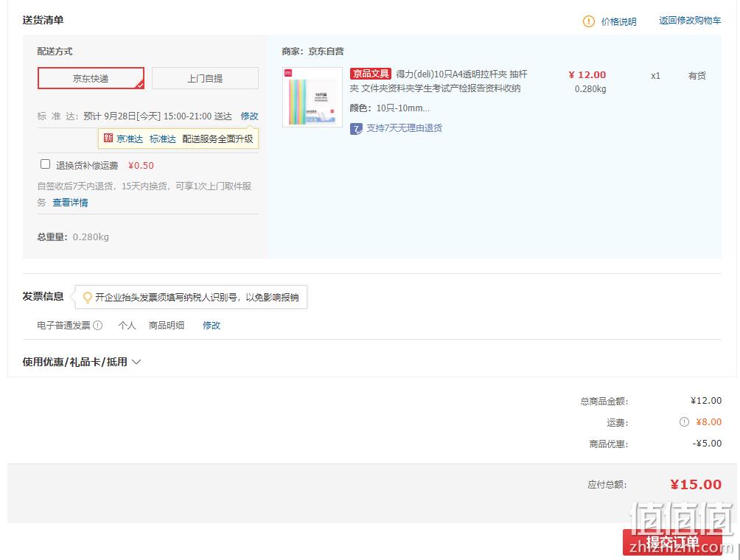Screen dimensions: 740x560
Task: Click the 个人 invoice title text
Action: (x=127, y=325)
